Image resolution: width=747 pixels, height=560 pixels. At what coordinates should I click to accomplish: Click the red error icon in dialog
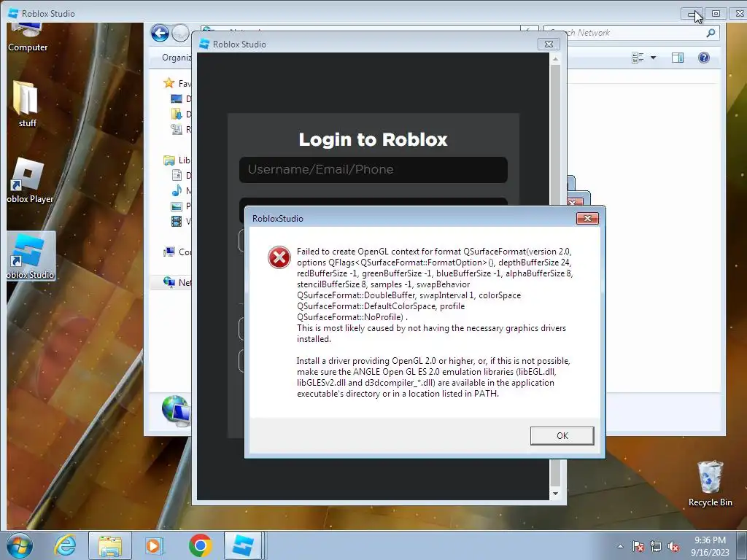279,257
